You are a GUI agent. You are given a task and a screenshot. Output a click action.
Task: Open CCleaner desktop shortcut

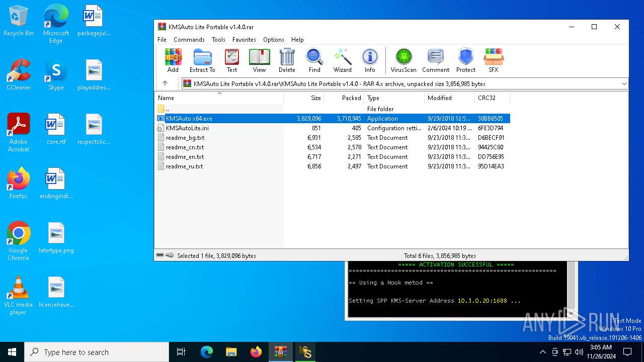[x=19, y=75]
